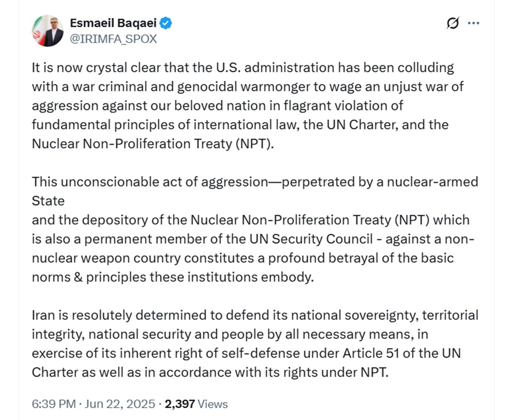Visit the @IRIMFA_SPOX handle link
This screenshot has width=510, height=420.
tap(113, 39)
